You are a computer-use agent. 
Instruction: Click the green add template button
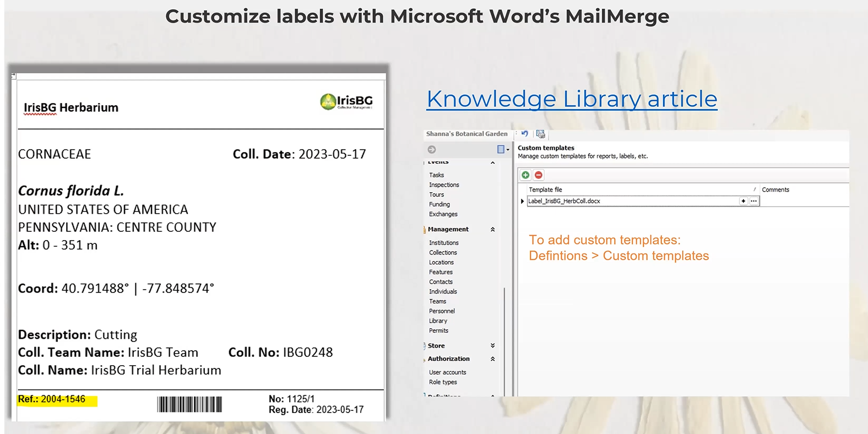[x=525, y=175]
